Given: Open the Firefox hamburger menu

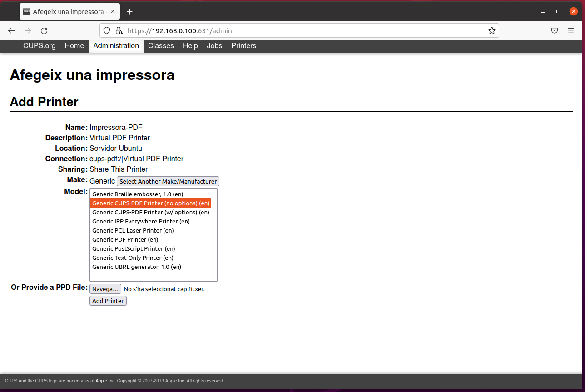Looking at the screenshot, I should [571, 31].
